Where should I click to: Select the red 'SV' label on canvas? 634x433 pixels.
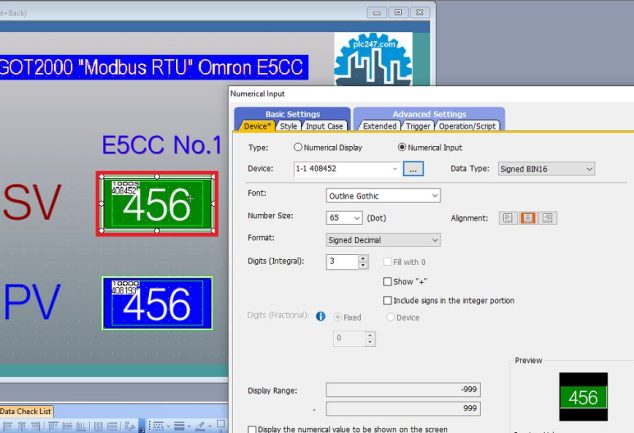click(32, 203)
